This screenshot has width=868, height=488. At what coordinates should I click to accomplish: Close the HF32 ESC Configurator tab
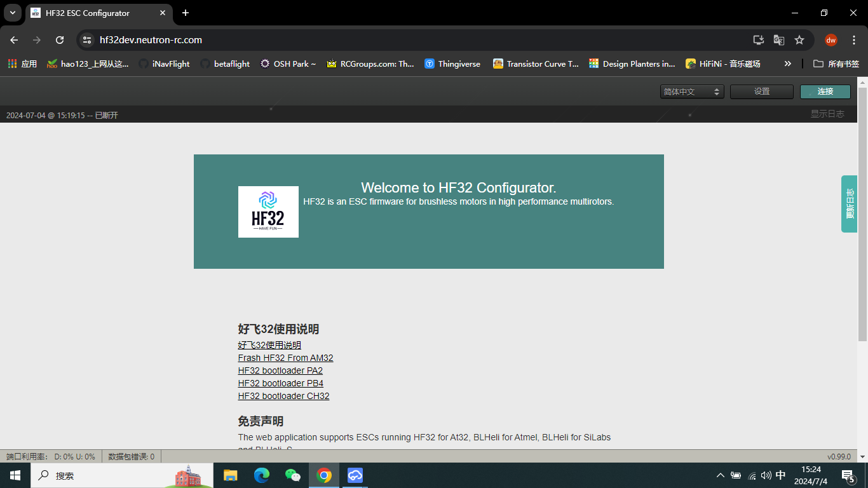point(163,13)
